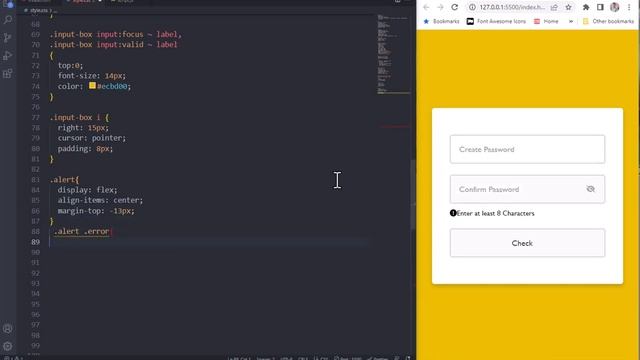Click the browser Forward arrow

440,7
